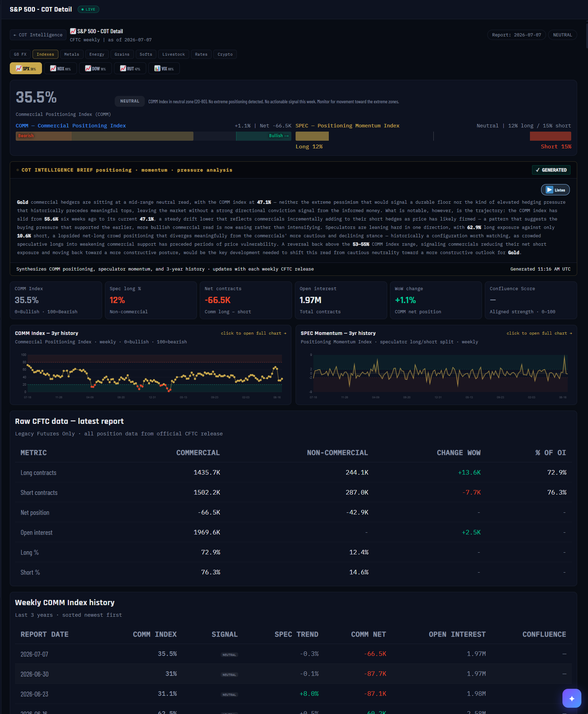
Task: Switch to the Crypto category tab
Action: (x=225, y=54)
